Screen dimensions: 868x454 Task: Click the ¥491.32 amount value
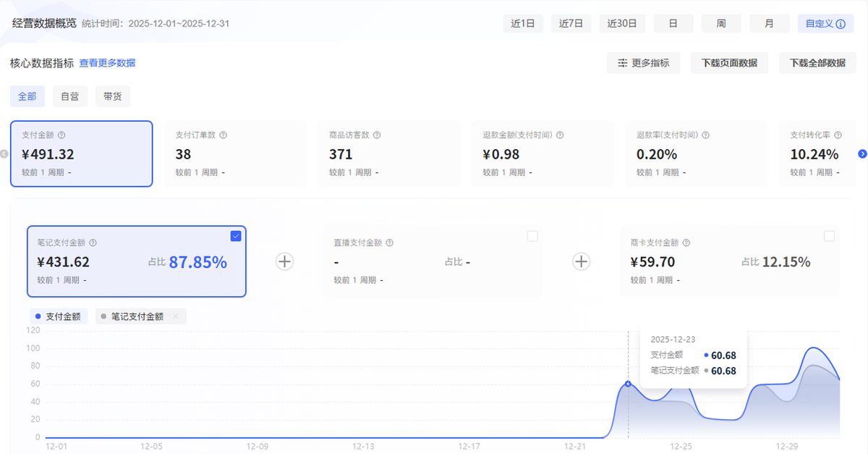[x=48, y=154]
